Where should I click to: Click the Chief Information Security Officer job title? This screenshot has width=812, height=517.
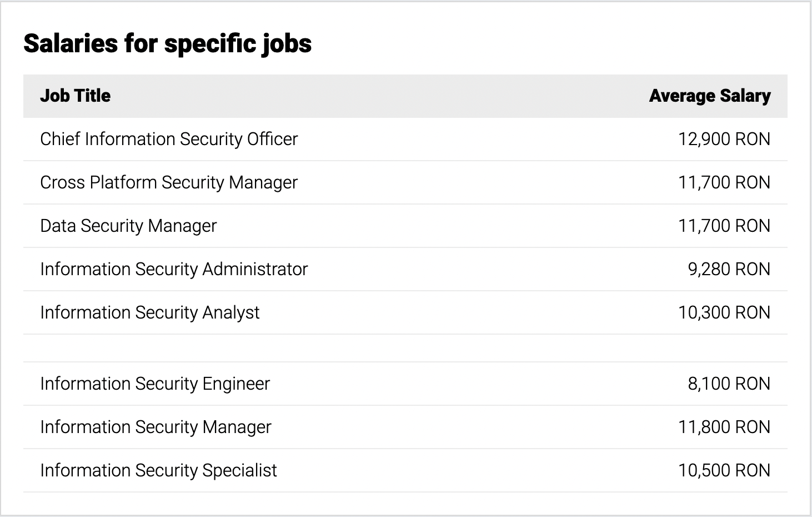coord(169,139)
